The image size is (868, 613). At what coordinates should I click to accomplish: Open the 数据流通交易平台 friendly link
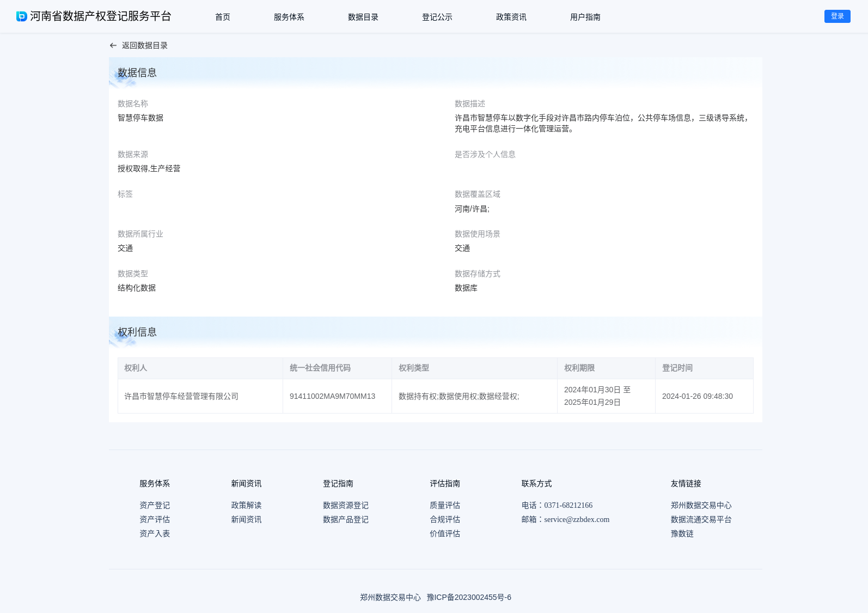click(x=701, y=520)
